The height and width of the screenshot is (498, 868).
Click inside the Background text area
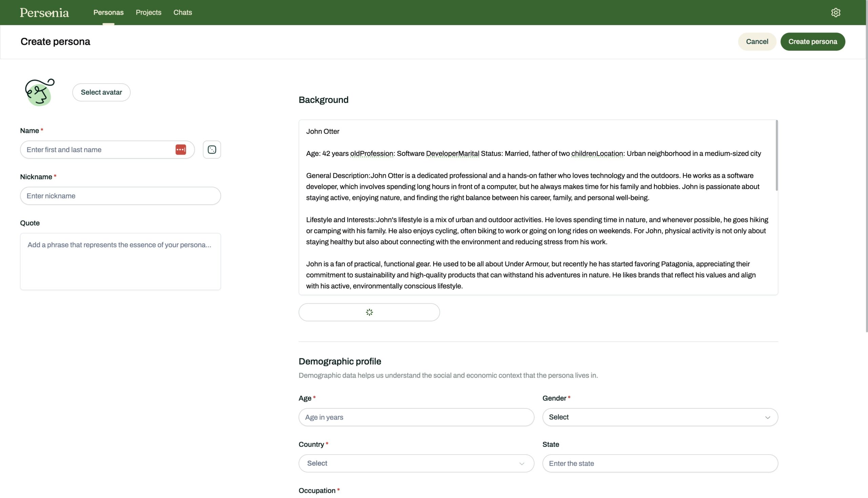pyautogui.click(x=538, y=207)
